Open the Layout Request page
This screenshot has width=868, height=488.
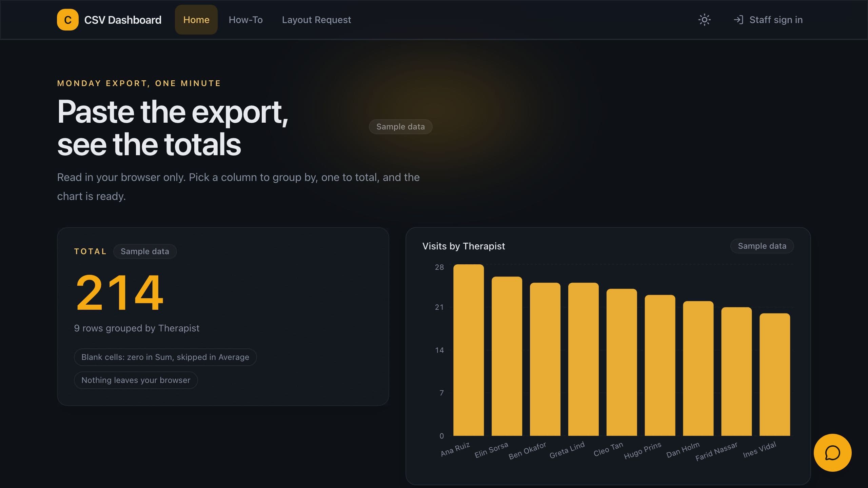[316, 20]
